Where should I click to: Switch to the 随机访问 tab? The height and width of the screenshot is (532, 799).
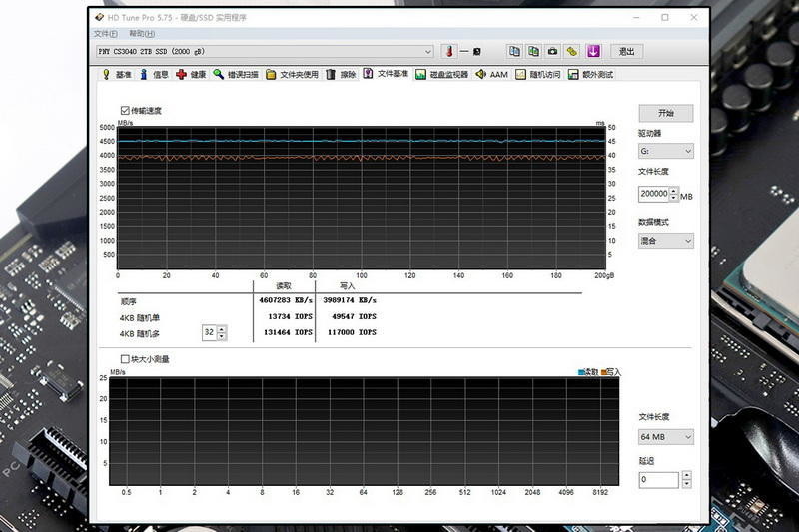pos(538,74)
